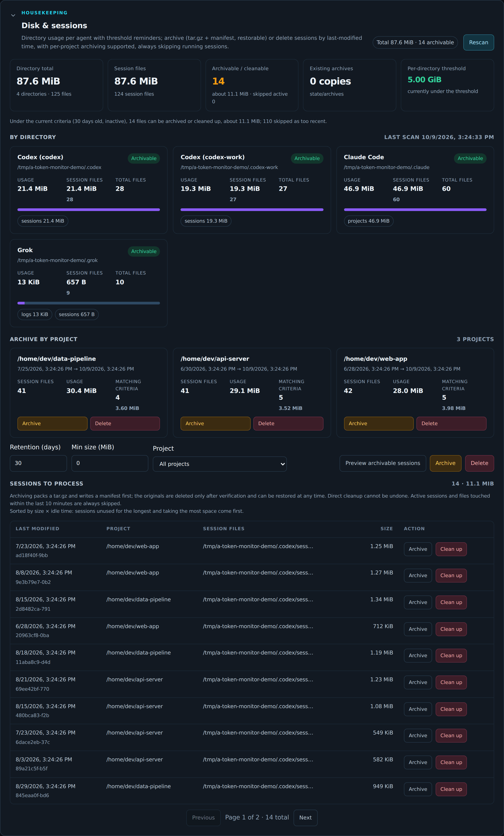The width and height of the screenshot is (504, 836).
Task: Archive session 845eaa0f-bd6
Action: pyautogui.click(x=418, y=789)
